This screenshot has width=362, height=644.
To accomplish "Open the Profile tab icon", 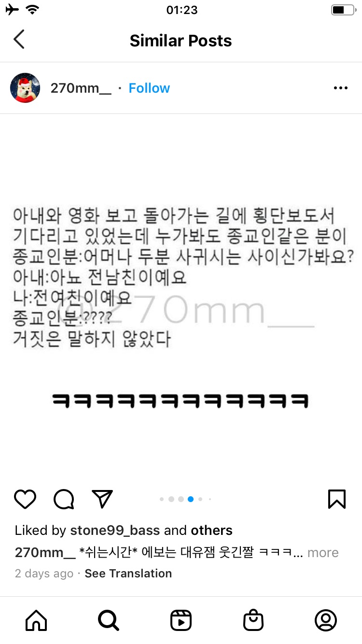I will [x=326, y=620].
